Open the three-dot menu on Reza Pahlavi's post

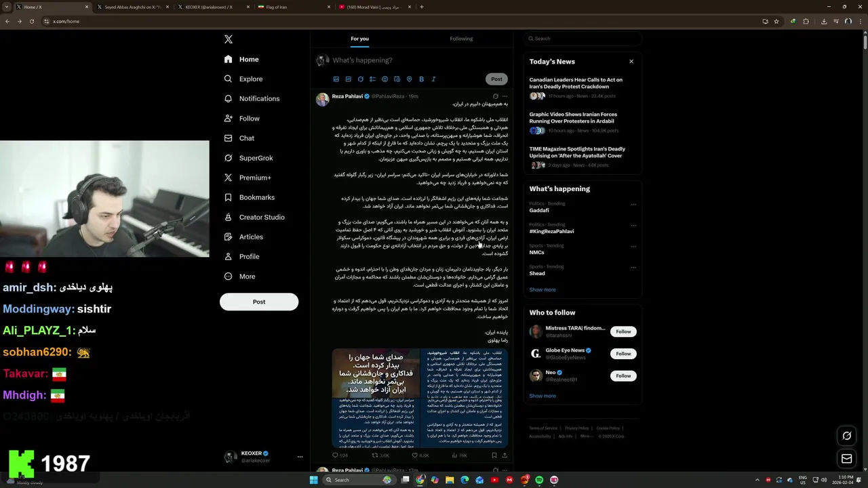pos(505,96)
